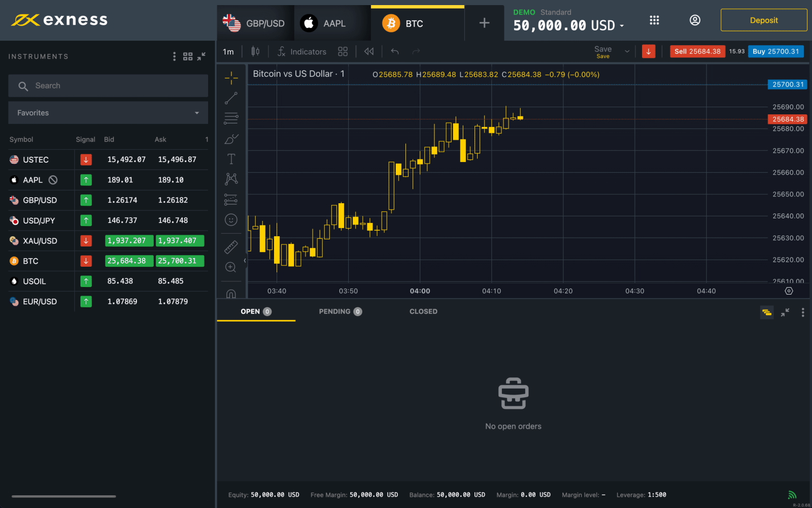Select AAPL row in instruments list
812x508 pixels.
click(108, 180)
